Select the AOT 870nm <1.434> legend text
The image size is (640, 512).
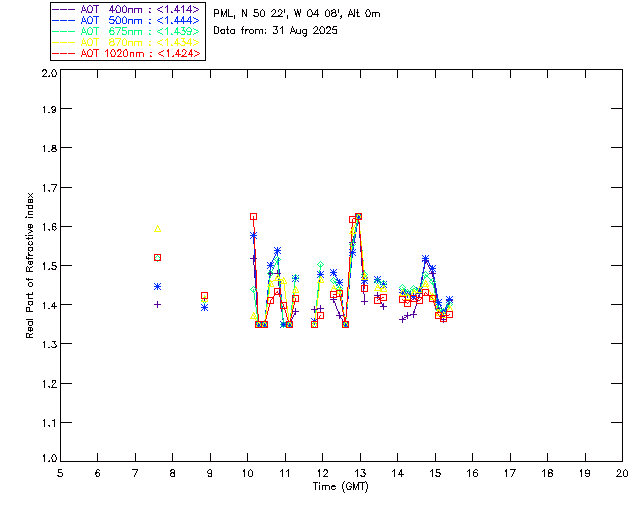click(140, 42)
